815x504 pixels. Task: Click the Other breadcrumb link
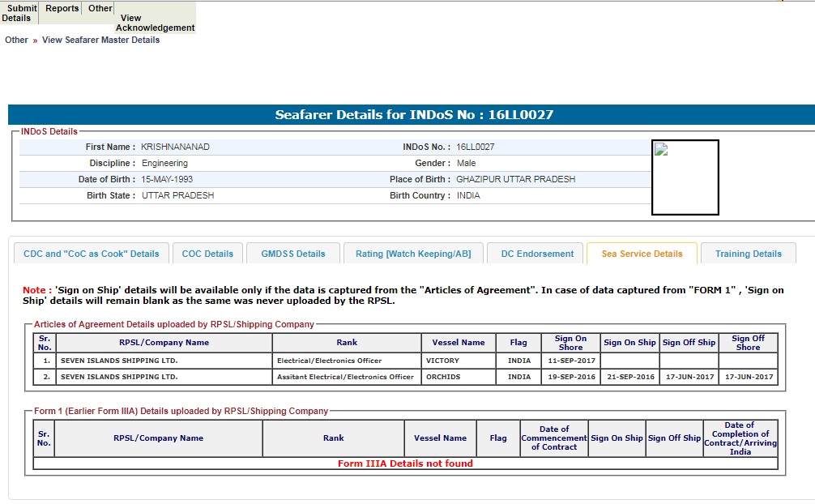[x=16, y=40]
